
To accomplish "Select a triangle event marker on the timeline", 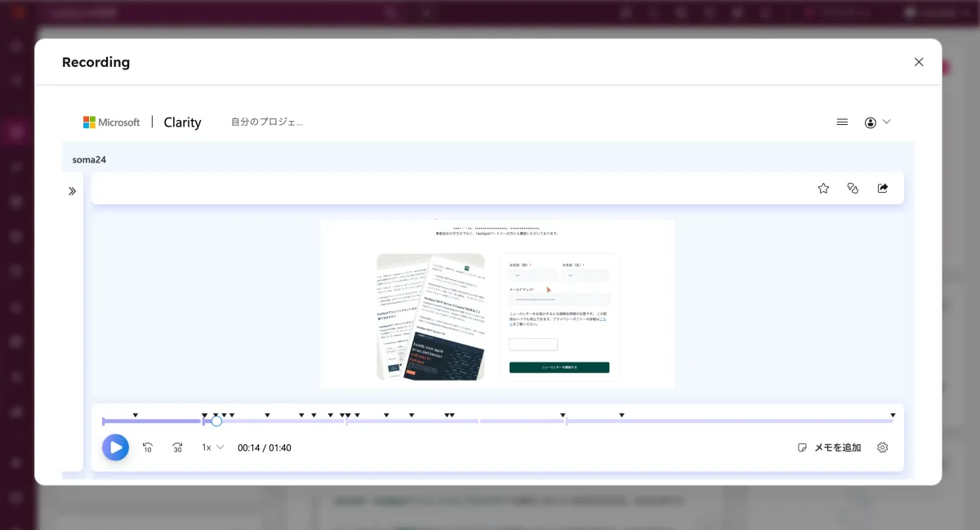I will 136,414.
